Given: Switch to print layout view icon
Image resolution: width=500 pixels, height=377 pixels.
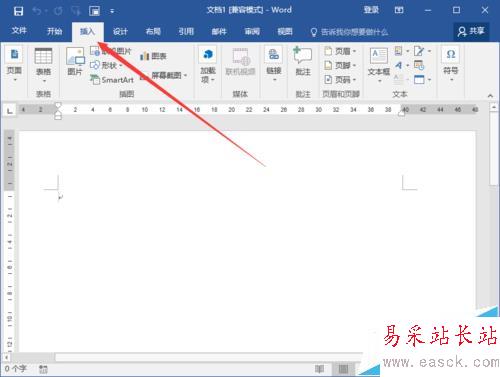Looking at the screenshot, I should tap(343, 369).
